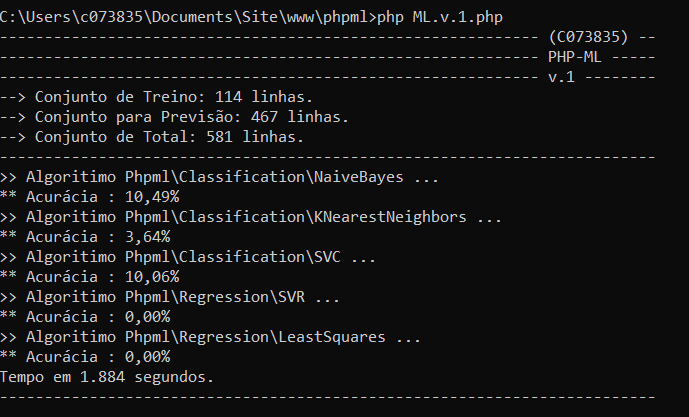Image resolution: width=689 pixels, height=417 pixels.
Task: Click the accuracy value 3,64%
Action: click(x=148, y=237)
